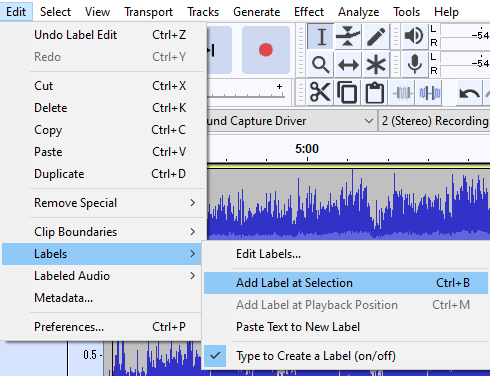Toggle Type to Create a Label
Viewport: 490px width, 376px height.
coord(346,356)
